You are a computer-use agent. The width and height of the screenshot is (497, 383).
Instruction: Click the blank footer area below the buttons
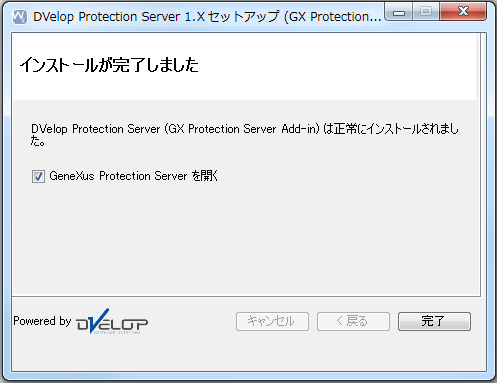[x=248, y=352]
